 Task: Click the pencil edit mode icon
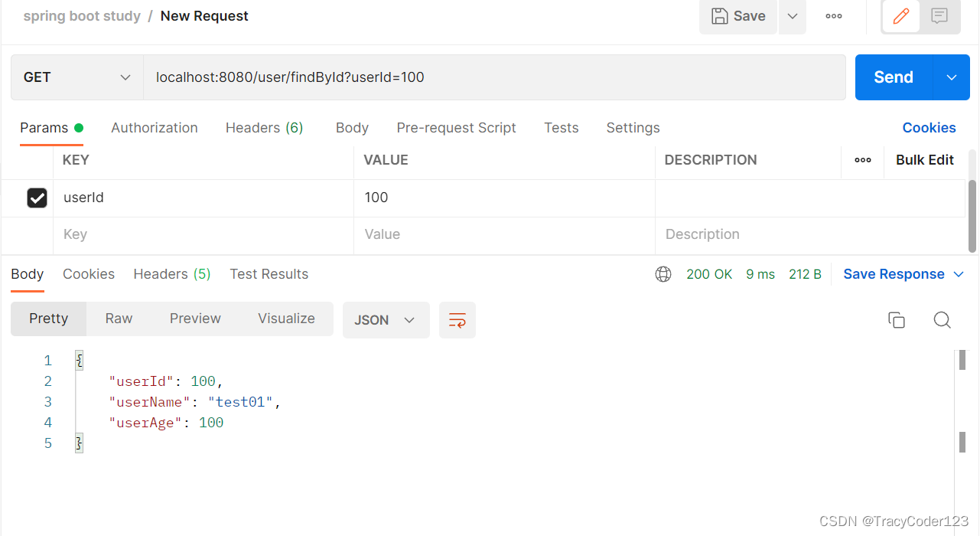coord(900,16)
